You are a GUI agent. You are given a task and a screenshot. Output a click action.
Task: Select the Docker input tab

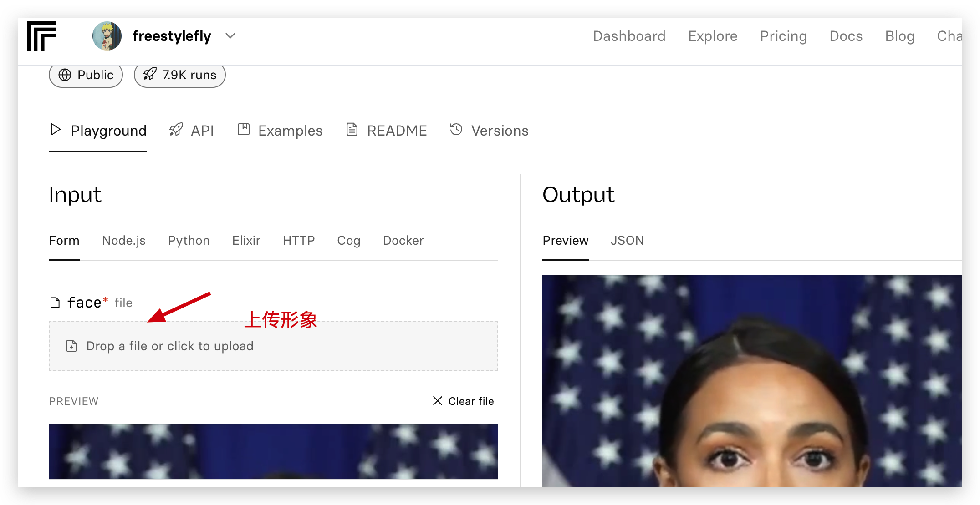(403, 241)
